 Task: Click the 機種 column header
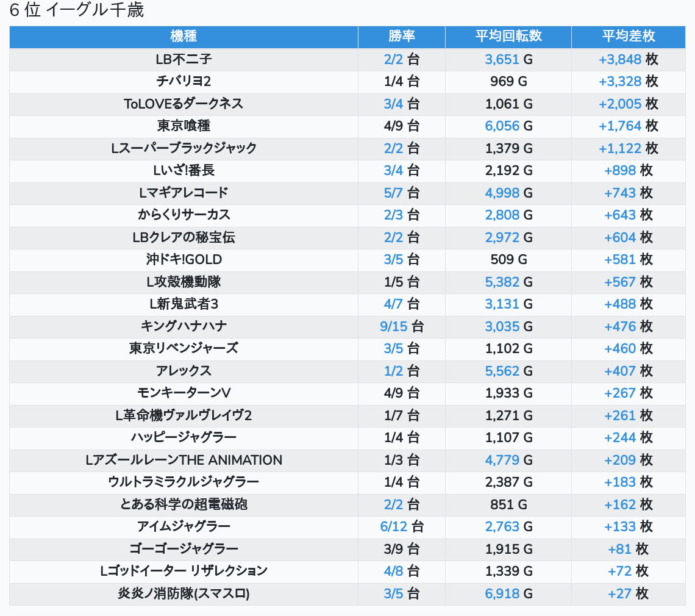[184, 37]
